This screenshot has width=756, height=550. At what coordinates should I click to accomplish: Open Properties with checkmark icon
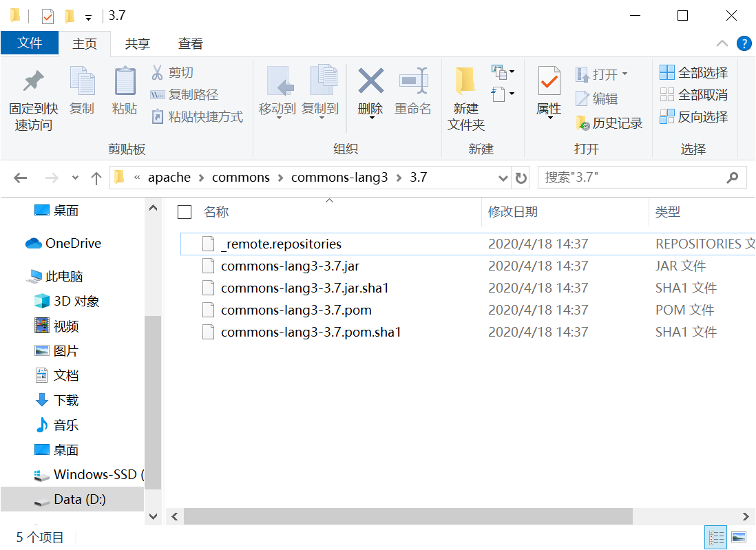(549, 81)
